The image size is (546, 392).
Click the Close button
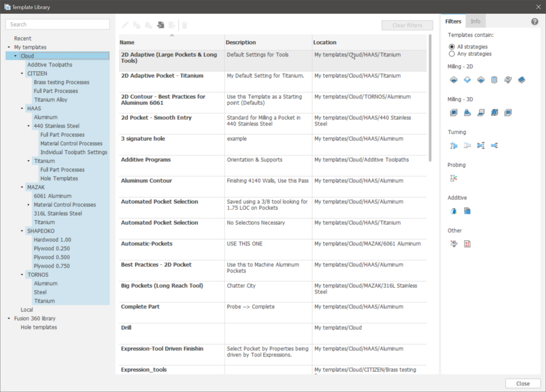(523, 383)
